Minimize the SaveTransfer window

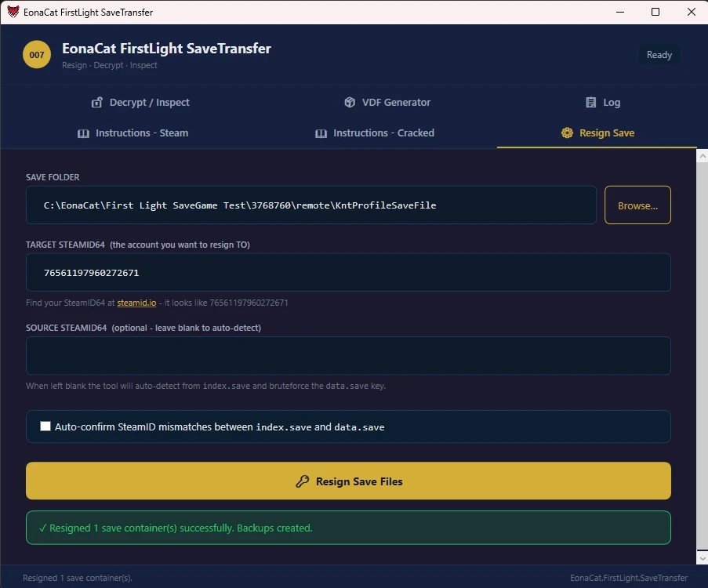pos(620,12)
